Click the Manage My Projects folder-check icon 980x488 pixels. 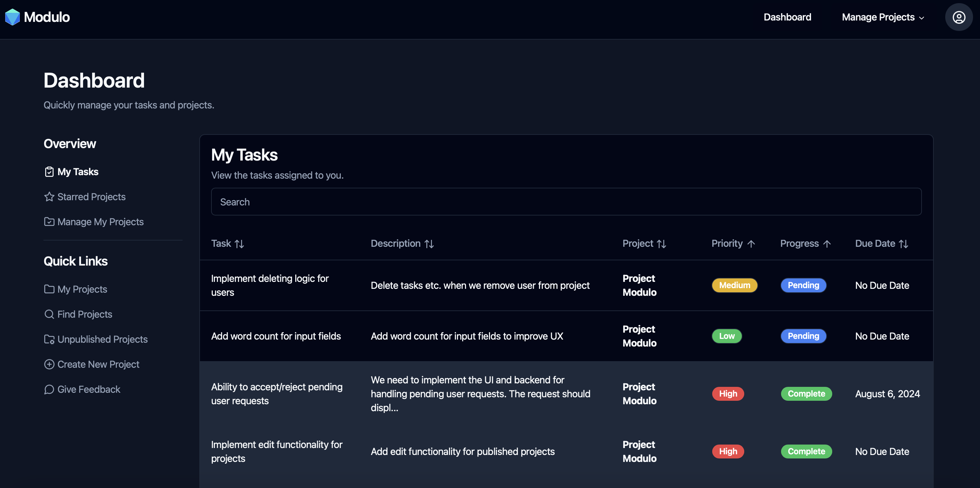(49, 222)
